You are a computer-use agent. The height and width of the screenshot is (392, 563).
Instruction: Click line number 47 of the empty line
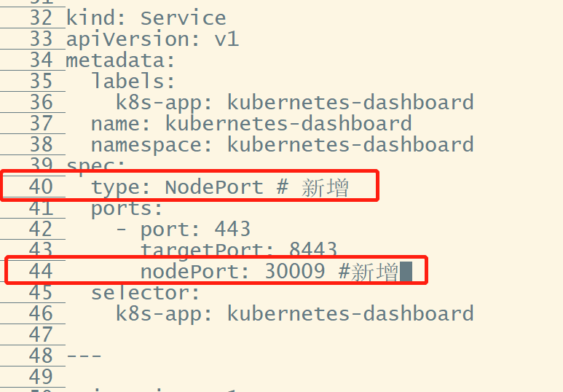tap(41, 334)
